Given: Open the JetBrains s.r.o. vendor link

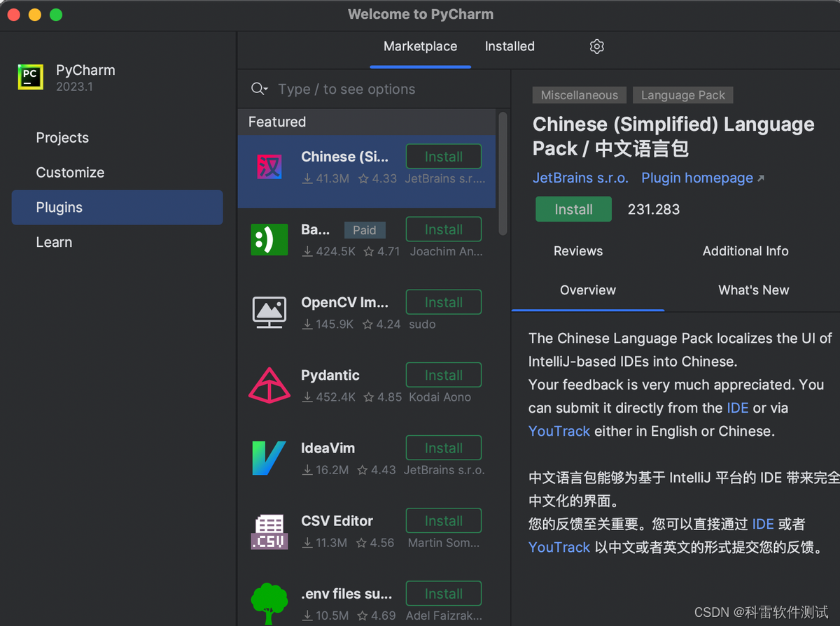Looking at the screenshot, I should 581,178.
